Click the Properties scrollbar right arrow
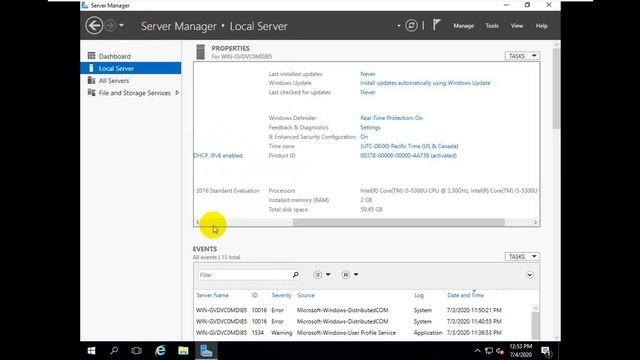Image resolution: width=640 pixels, height=360 pixels. 536,222
